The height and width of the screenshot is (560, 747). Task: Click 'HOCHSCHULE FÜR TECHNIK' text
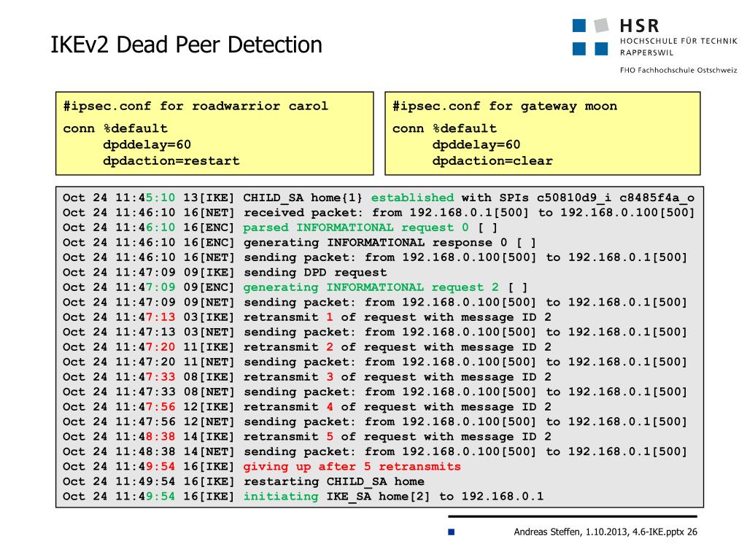coord(678,41)
